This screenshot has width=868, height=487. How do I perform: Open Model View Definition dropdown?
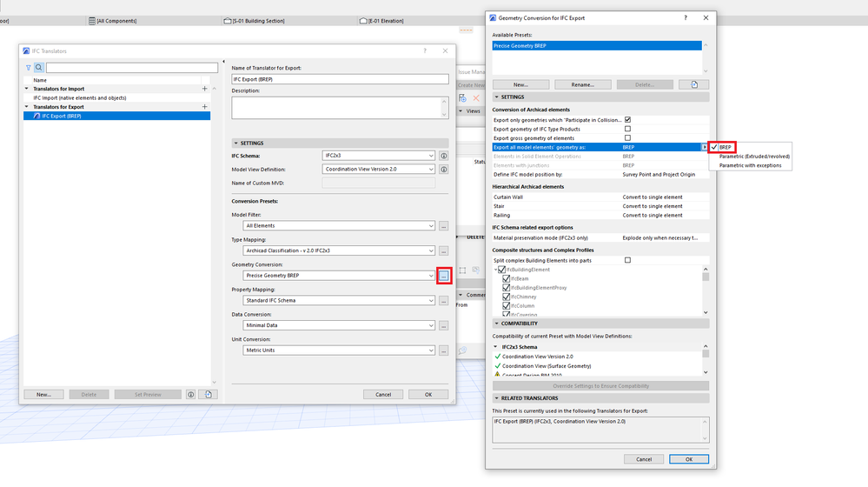tap(379, 169)
